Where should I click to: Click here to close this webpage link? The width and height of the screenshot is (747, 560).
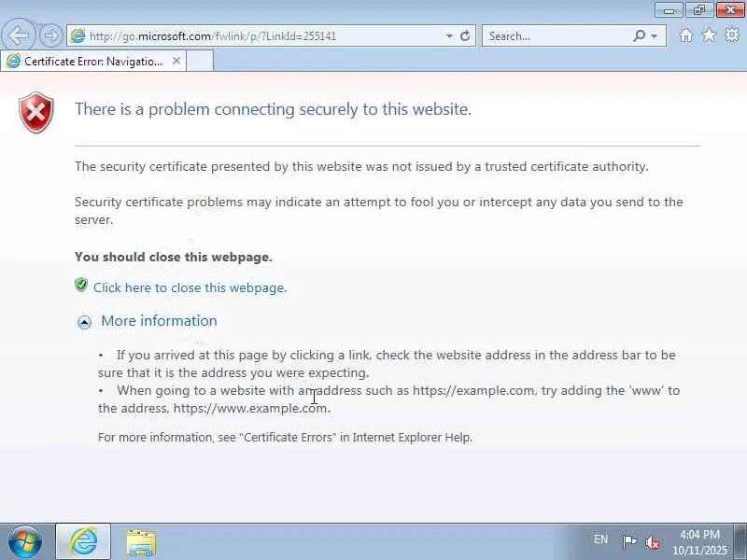pyautogui.click(x=190, y=287)
